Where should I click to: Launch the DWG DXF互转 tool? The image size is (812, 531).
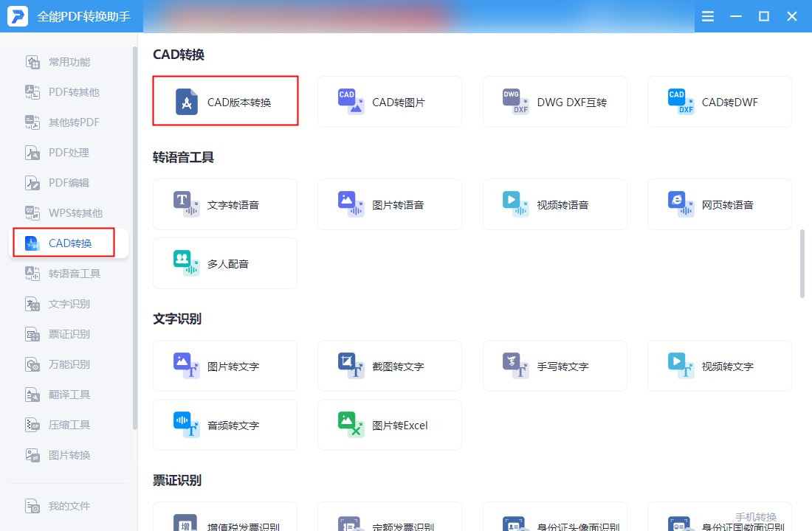[554, 102]
